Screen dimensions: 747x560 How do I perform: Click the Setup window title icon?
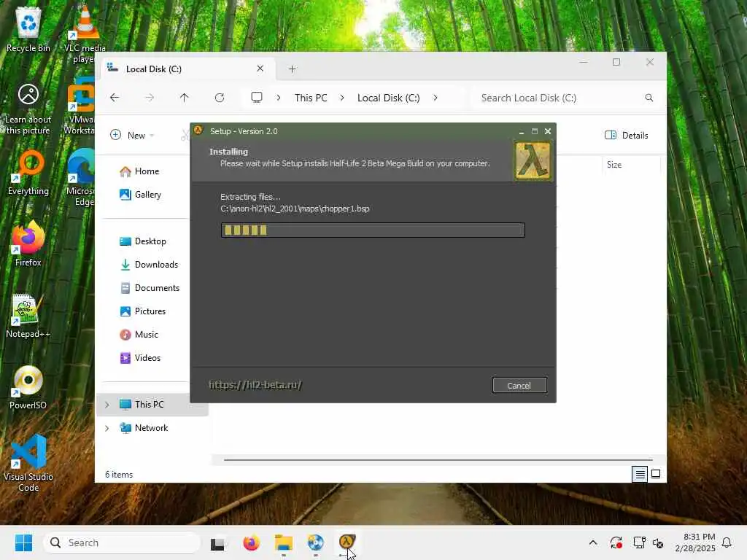pyautogui.click(x=198, y=131)
